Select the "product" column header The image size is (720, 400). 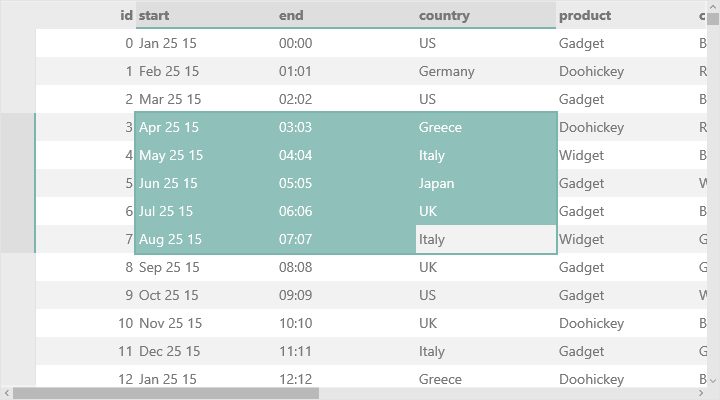point(625,15)
